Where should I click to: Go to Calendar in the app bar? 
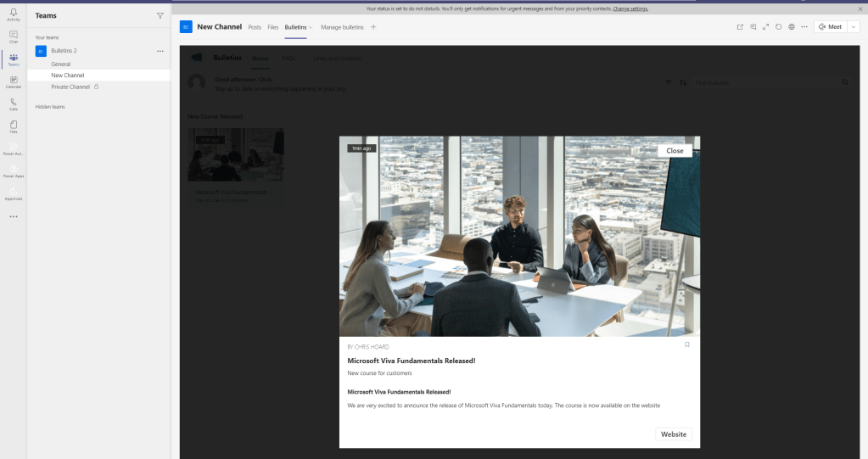pyautogui.click(x=13, y=81)
